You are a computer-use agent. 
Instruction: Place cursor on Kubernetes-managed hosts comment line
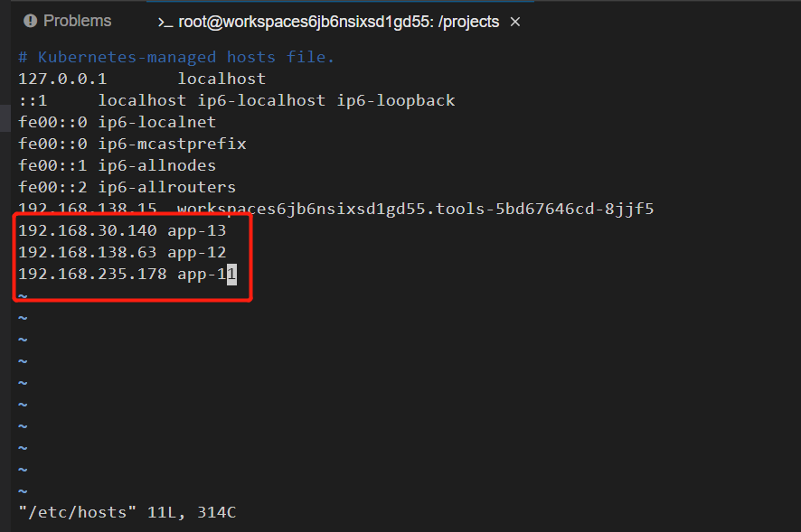click(x=176, y=57)
